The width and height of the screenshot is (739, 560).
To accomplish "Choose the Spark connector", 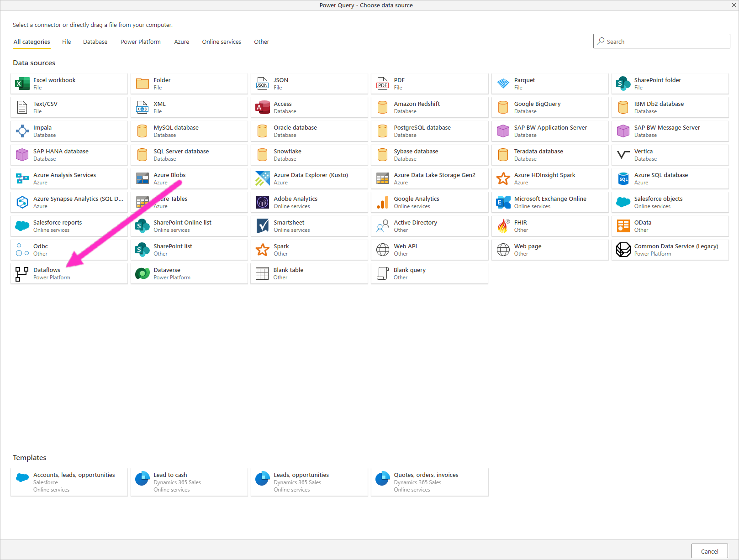I will 309,250.
